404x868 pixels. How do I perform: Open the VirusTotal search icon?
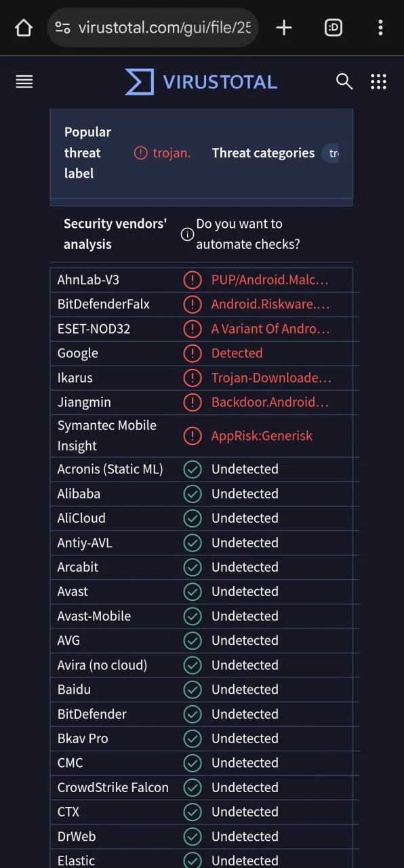point(344,82)
